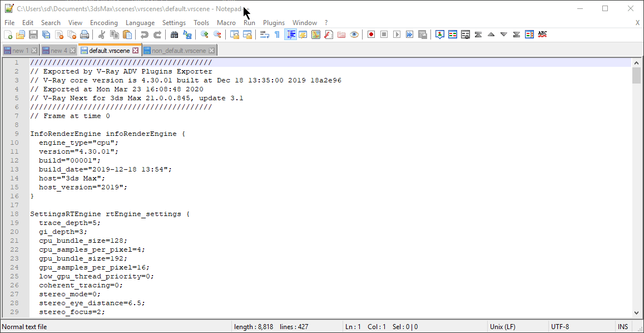Print the document using printer icon
The height and width of the screenshot is (333, 644).
(85, 35)
